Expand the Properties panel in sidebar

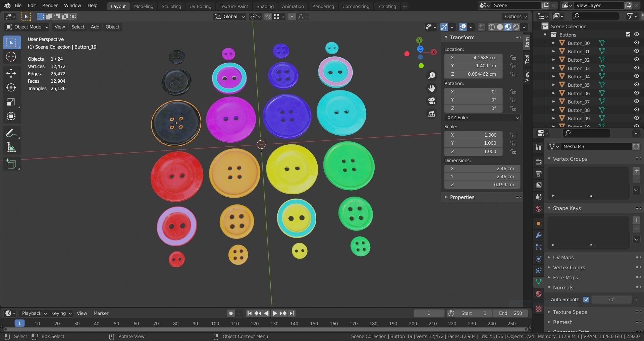446,197
